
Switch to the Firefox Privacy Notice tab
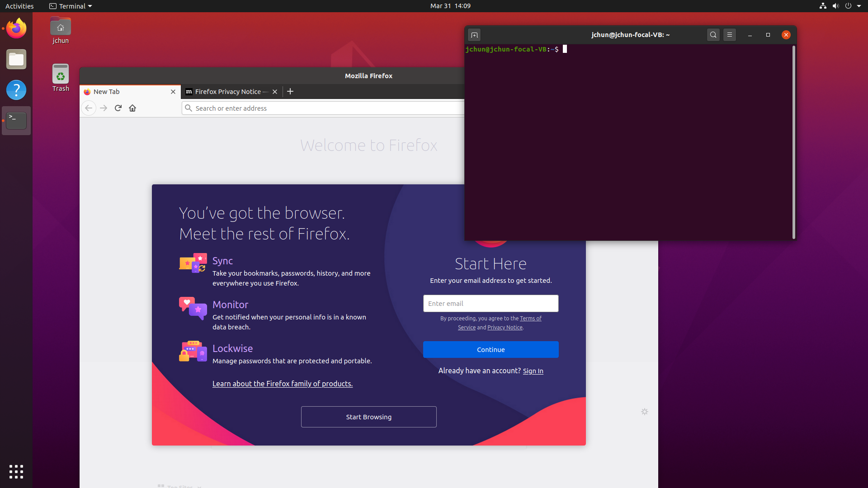point(227,92)
